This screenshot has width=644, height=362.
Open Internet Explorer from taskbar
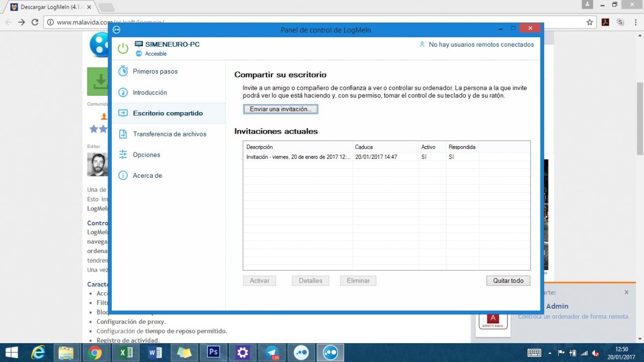point(38,352)
